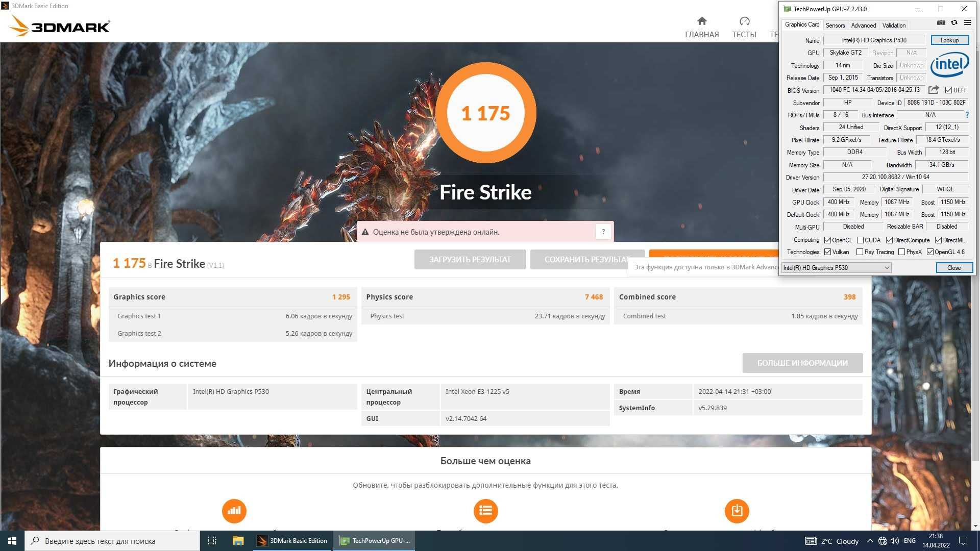Viewport: 980px width, 551px height.
Task: Click the Graphics test 1 row
Action: [233, 316]
